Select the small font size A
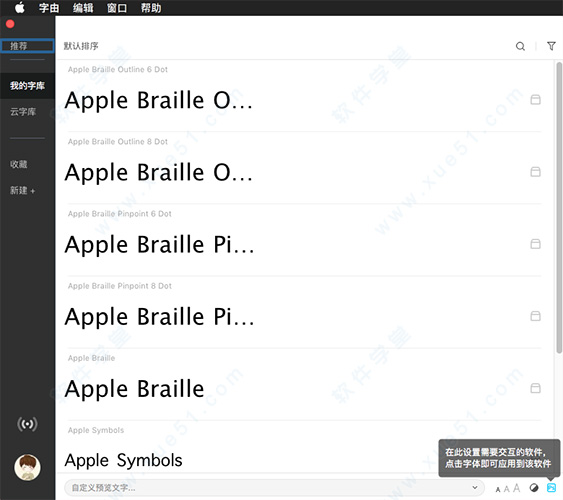The height and width of the screenshot is (500, 563). (x=498, y=490)
